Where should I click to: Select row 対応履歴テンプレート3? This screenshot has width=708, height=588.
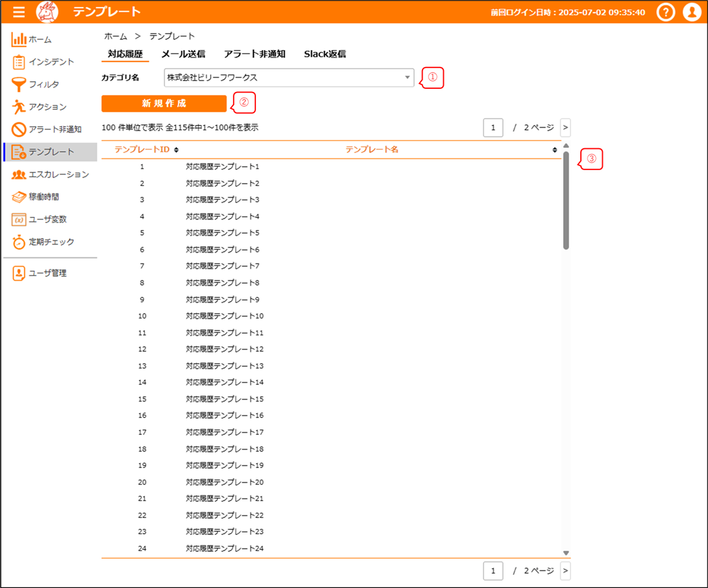(331, 200)
